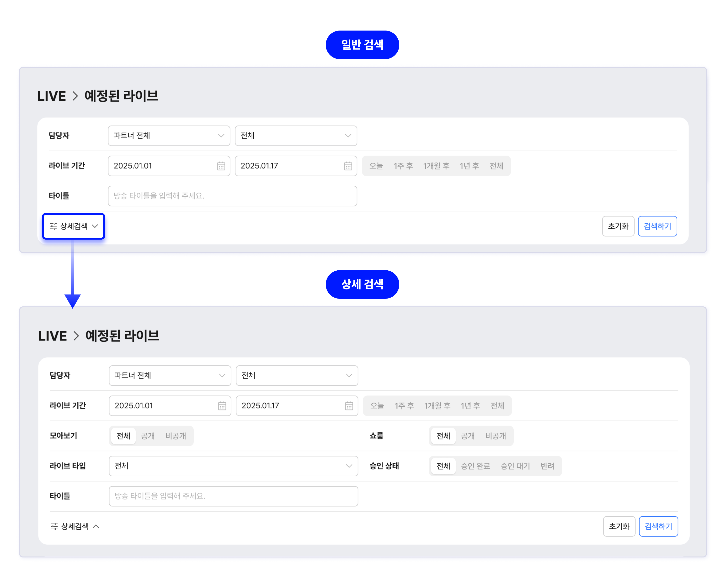Open 파트너 전체 dropdown in top panel

coord(169,136)
